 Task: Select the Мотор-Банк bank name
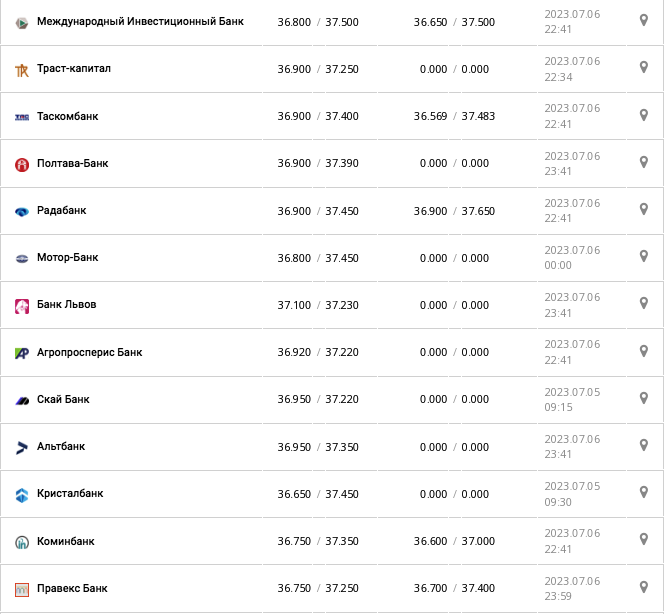[x=68, y=257]
